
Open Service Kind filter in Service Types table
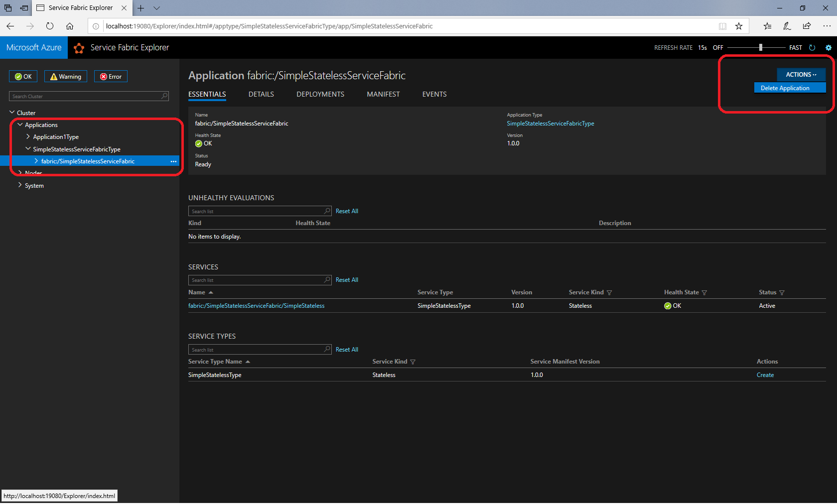point(413,362)
